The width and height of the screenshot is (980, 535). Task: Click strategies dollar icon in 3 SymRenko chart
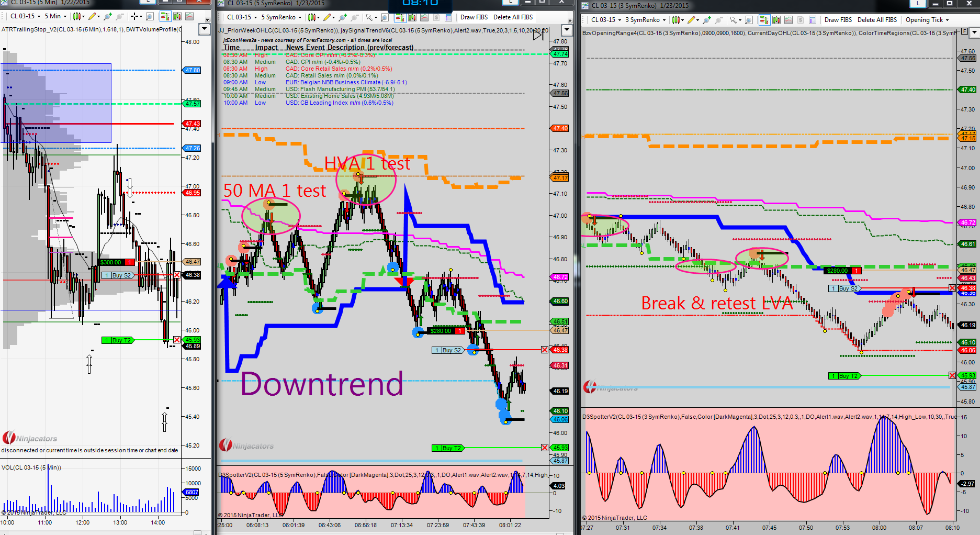pyautogui.click(x=801, y=20)
